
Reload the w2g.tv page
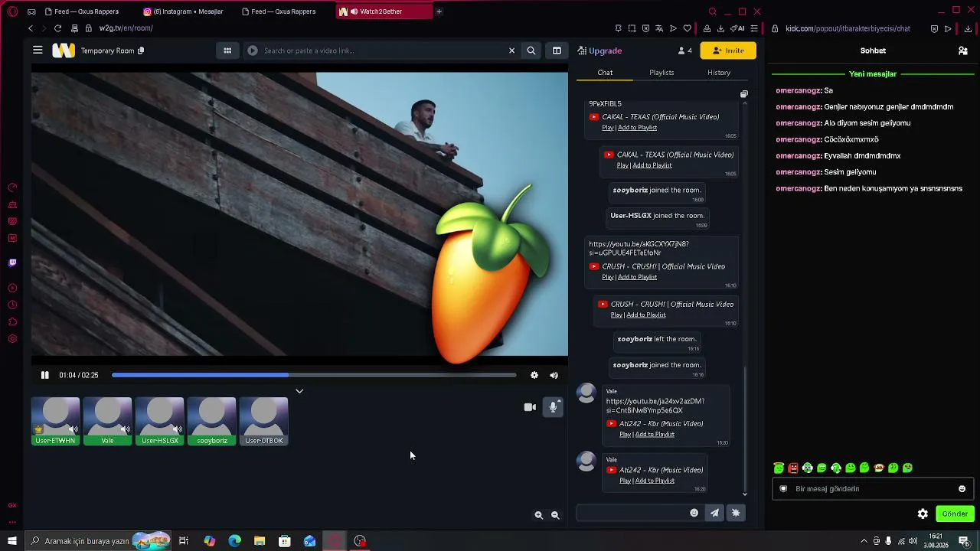[x=57, y=28]
